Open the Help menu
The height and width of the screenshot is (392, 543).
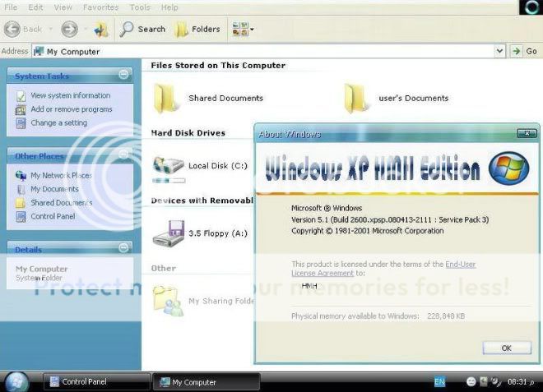click(x=169, y=7)
